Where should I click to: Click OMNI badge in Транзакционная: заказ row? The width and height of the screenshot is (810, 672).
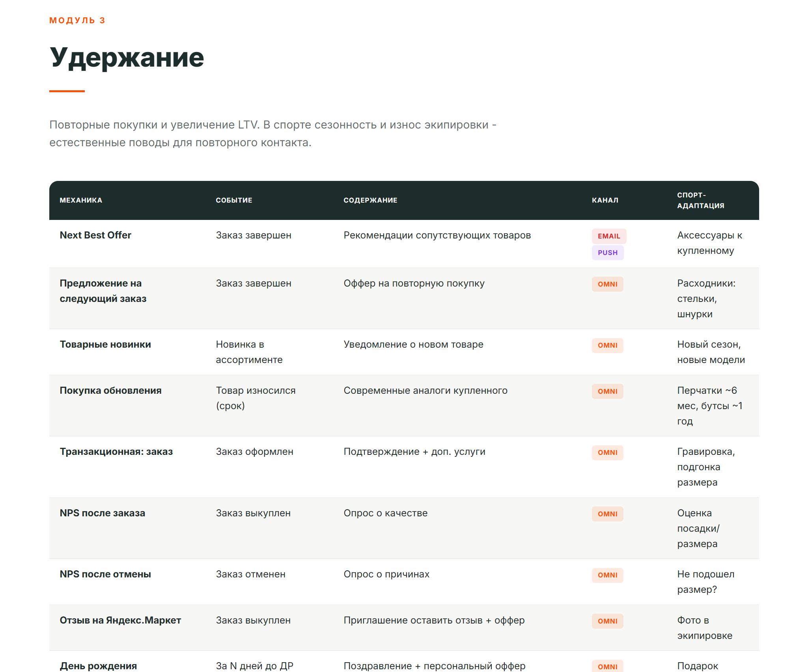[x=607, y=452]
